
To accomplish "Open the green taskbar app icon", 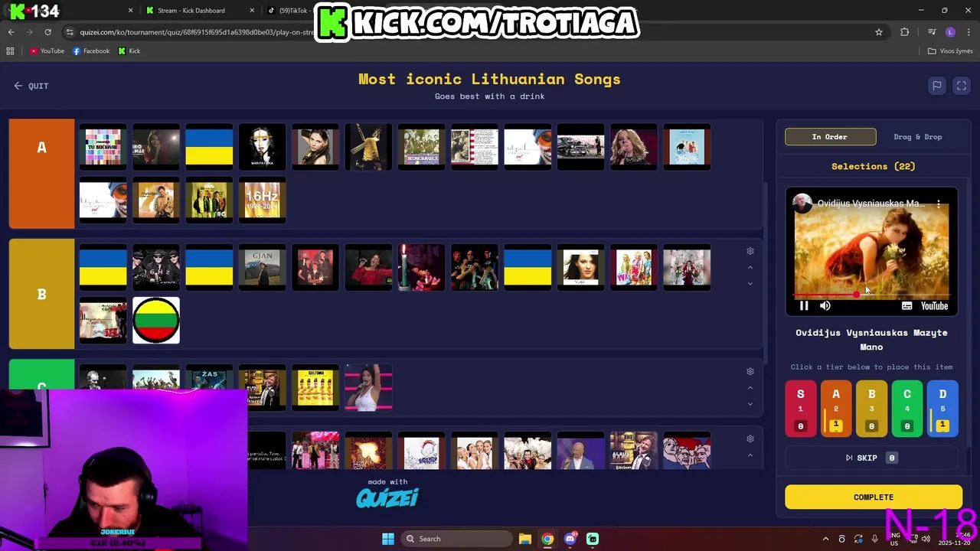I will 593,539.
